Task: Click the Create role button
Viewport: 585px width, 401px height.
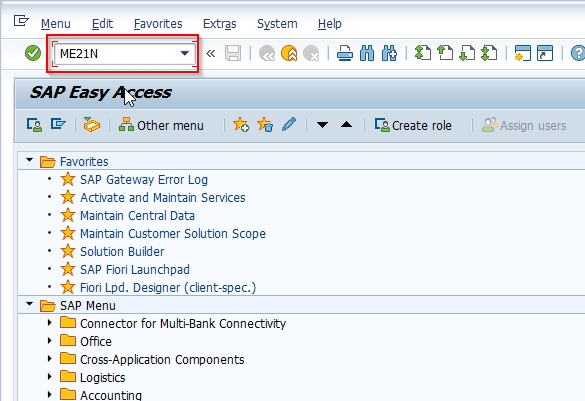Action: 413,125
